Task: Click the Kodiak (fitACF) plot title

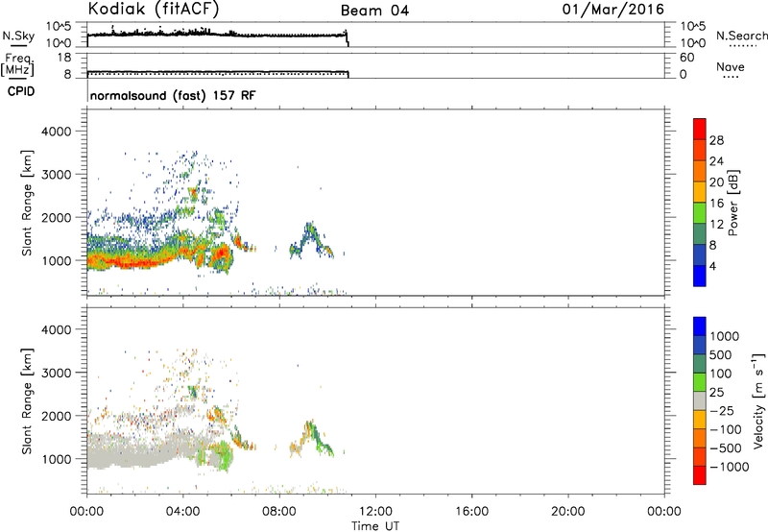Action: [154, 9]
